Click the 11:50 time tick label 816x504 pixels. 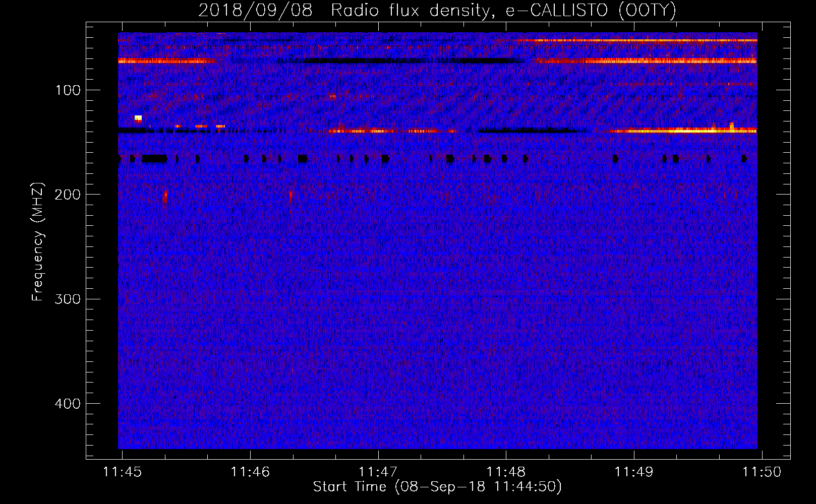coord(762,472)
